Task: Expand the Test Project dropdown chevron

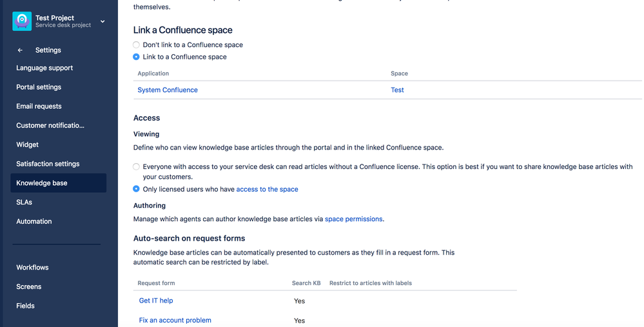Action: pos(102,21)
